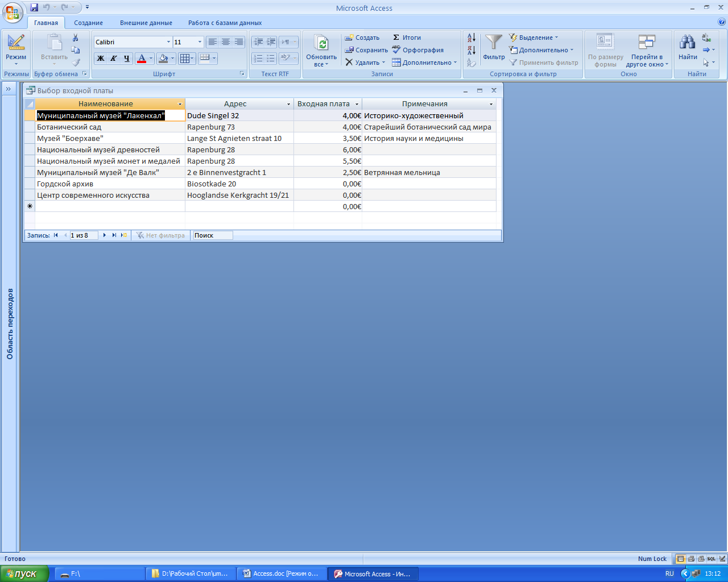Go to first record
This screenshot has height=582, width=728.
point(56,235)
